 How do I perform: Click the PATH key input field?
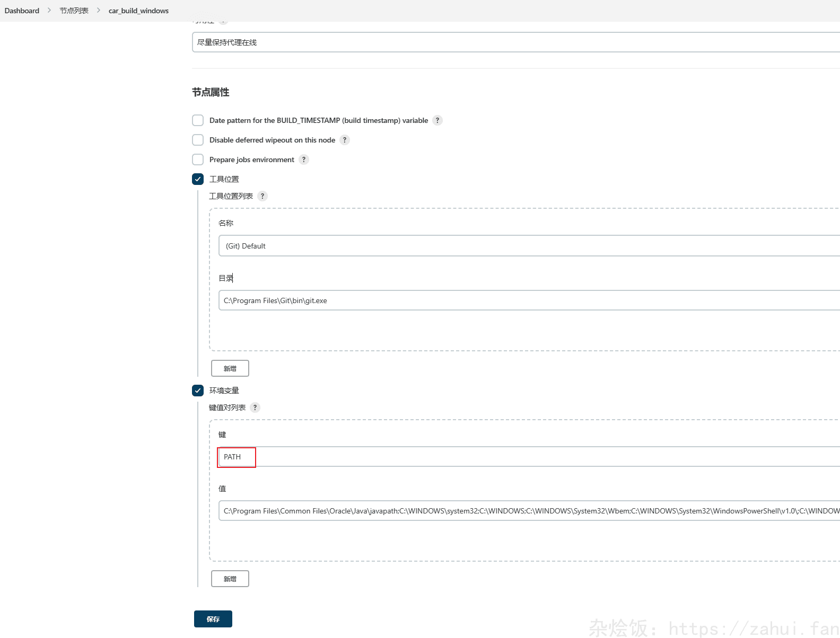528,457
